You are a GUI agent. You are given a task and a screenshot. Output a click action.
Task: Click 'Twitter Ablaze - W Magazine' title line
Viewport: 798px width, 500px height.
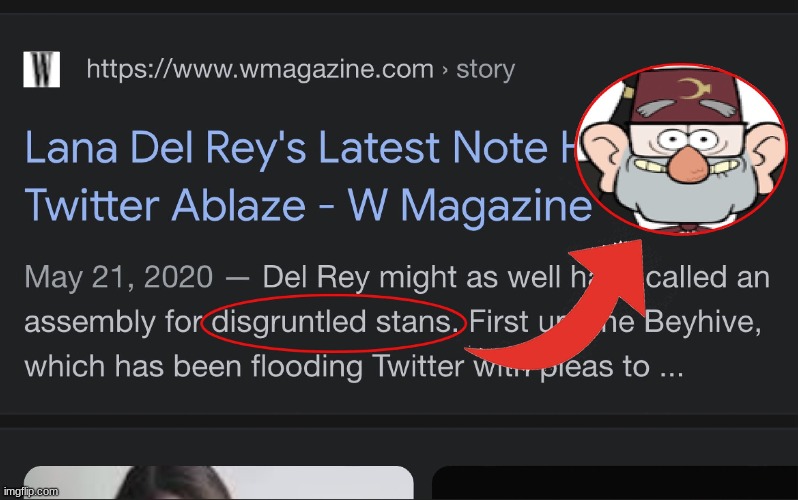308,205
